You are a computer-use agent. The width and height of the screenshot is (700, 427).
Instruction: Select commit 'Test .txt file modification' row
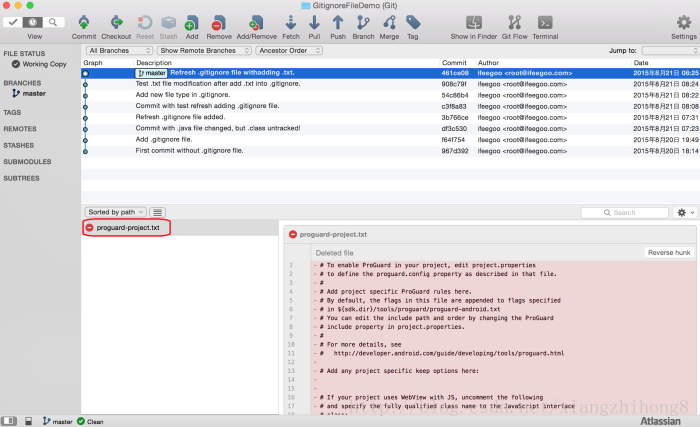390,84
